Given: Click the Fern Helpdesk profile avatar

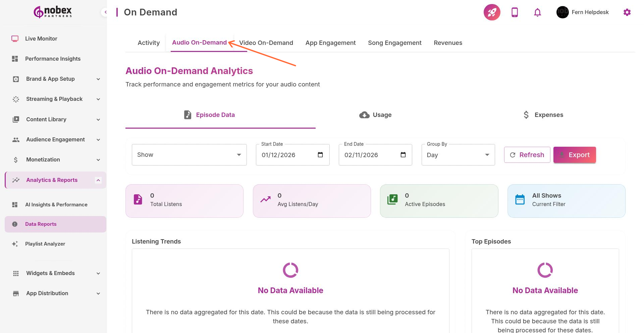Looking at the screenshot, I should (x=562, y=12).
